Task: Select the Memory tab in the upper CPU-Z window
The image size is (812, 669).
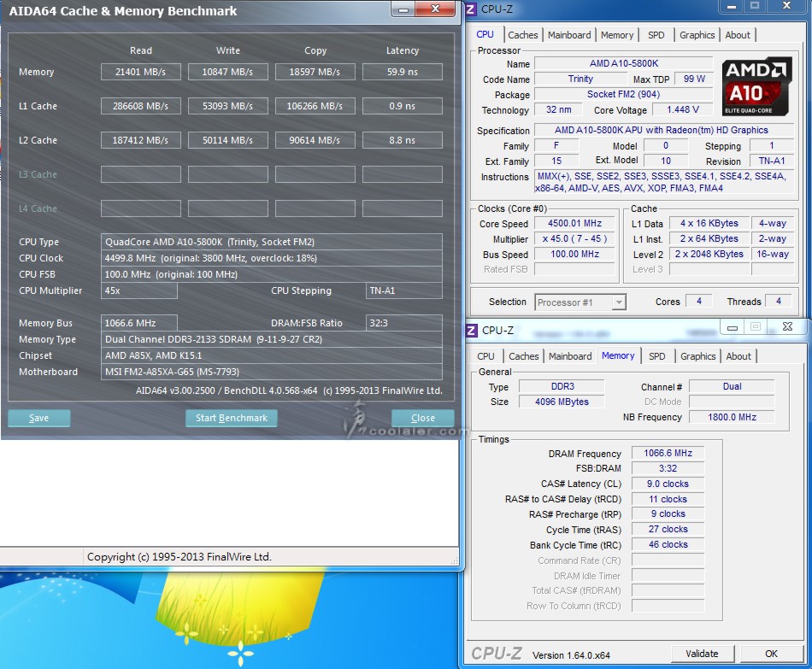Action: coord(617,35)
